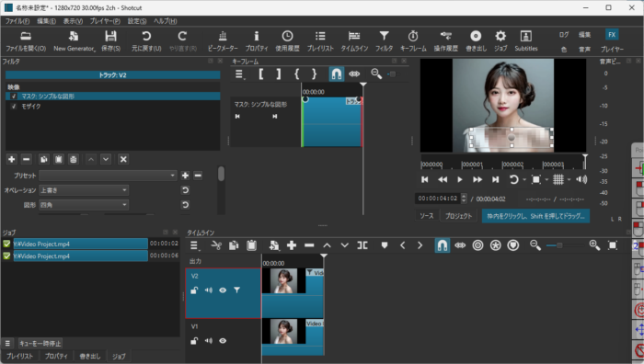Click the timeline Create Marker icon
Screen dimensions: 644x364
(385, 245)
